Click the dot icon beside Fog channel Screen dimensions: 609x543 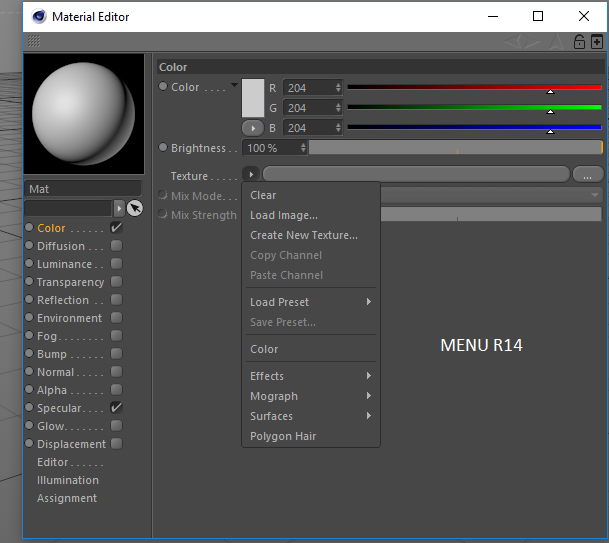point(29,335)
